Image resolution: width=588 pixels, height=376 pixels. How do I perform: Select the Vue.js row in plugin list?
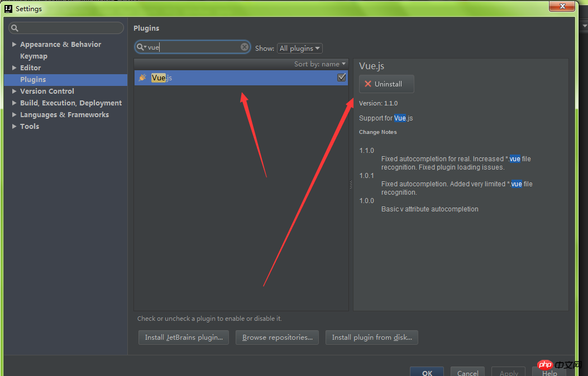[241, 78]
